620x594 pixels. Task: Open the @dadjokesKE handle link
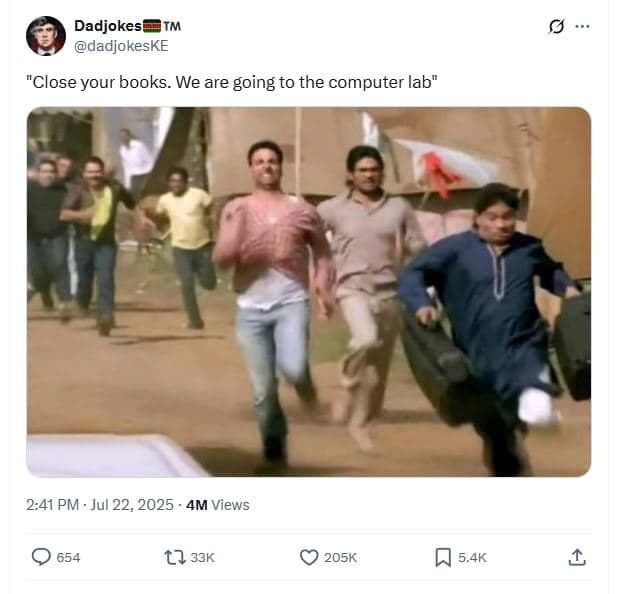pyautogui.click(x=121, y=46)
